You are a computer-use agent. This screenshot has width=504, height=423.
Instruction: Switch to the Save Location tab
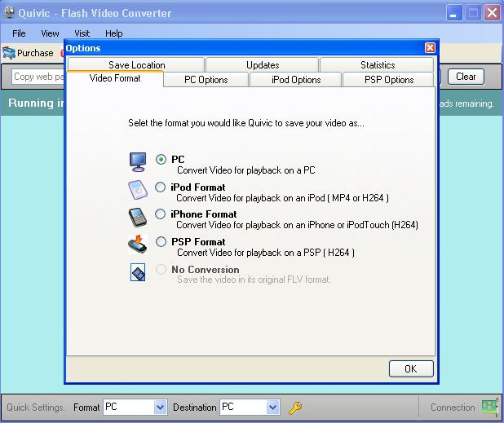(x=136, y=64)
